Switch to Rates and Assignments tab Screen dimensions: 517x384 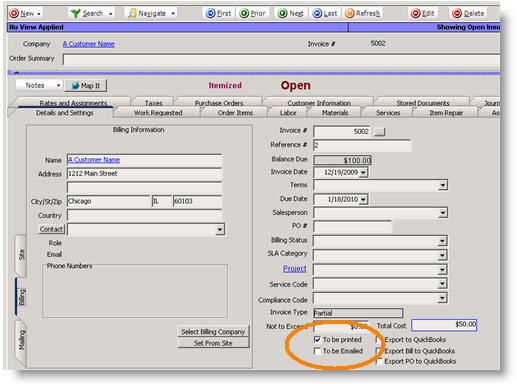(x=73, y=103)
